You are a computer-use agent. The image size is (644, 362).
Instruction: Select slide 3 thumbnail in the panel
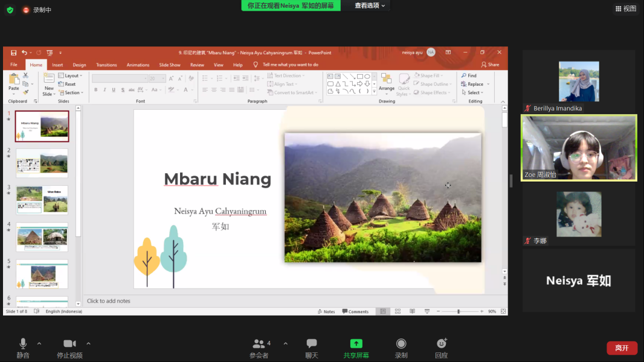tap(42, 200)
